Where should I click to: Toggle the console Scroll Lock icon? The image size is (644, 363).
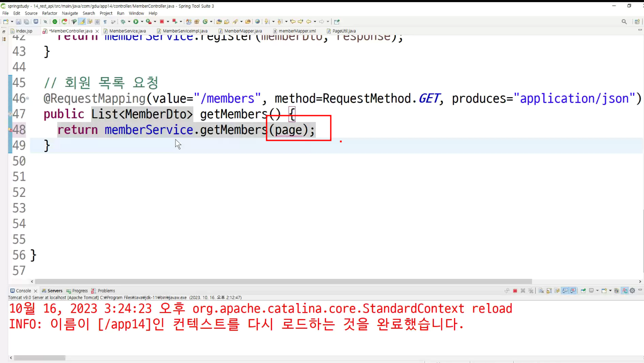point(549,291)
